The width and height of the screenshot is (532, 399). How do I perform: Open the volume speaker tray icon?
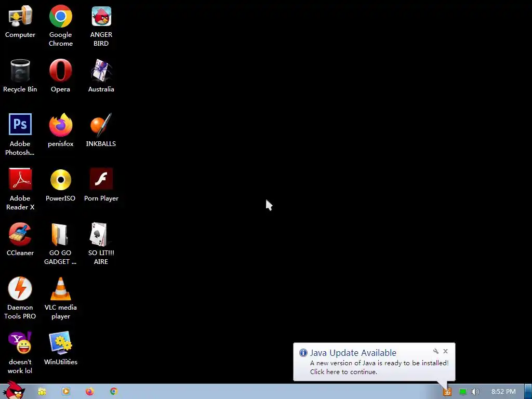pos(475,392)
